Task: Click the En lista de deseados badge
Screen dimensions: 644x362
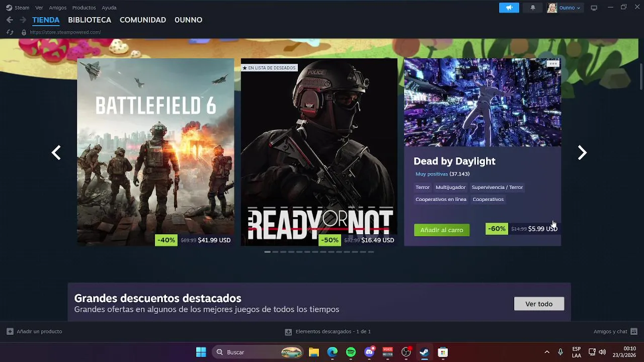Action: [269, 68]
